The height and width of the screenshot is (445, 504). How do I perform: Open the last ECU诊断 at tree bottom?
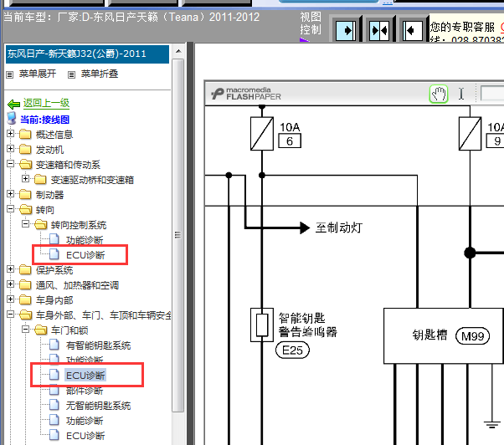pos(85,436)
